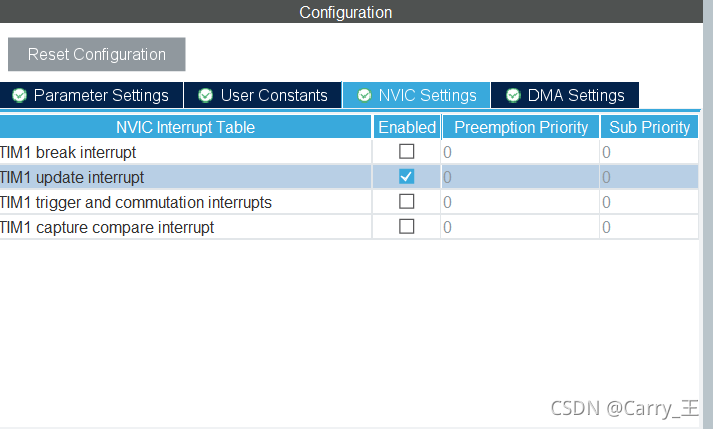714x429 pixels.
Task: Click the Enabled column header
Action: (x=407, y=127)
